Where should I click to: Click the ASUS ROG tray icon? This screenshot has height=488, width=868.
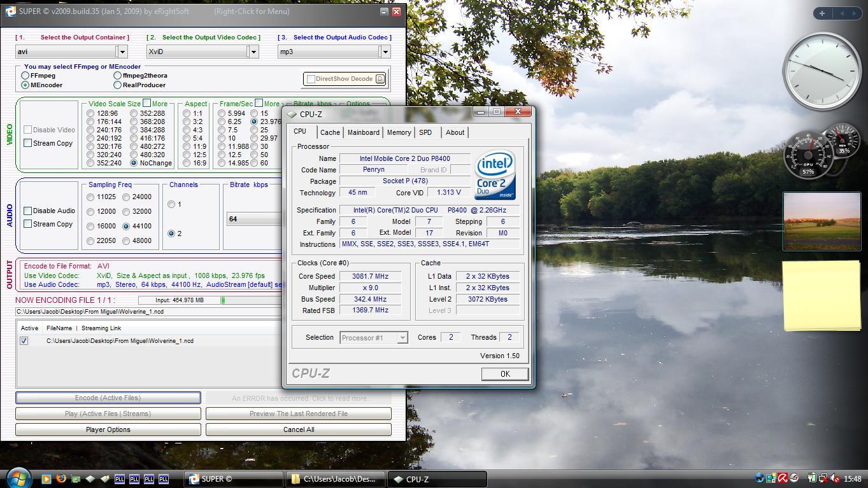(794, 478)
